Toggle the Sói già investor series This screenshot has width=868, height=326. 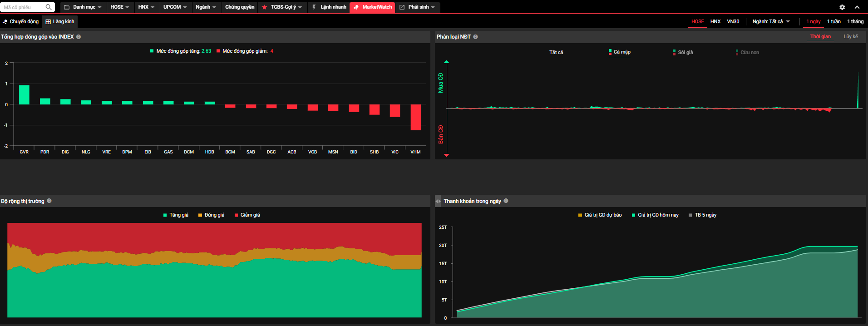[x=683, y=52]
